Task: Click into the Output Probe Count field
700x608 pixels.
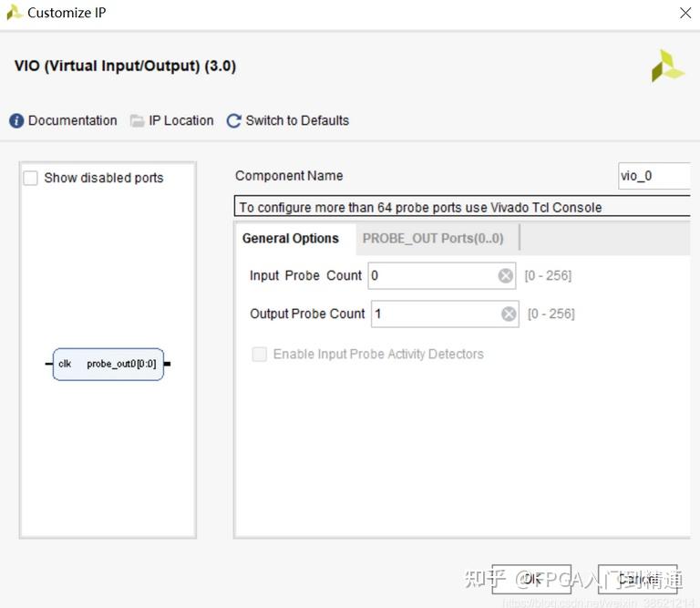Action: pos(434,314)
